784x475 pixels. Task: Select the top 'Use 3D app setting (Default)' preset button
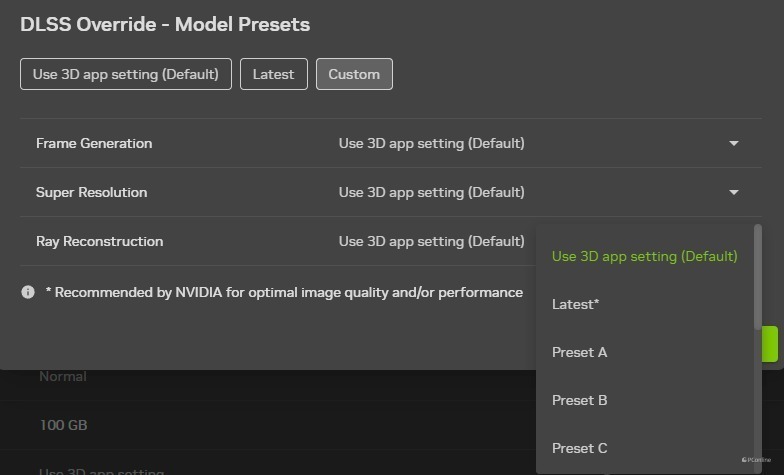[x=126, y=74]
